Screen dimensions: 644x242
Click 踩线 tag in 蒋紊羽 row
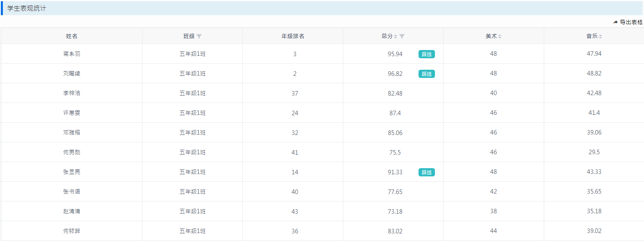[426, 54]
